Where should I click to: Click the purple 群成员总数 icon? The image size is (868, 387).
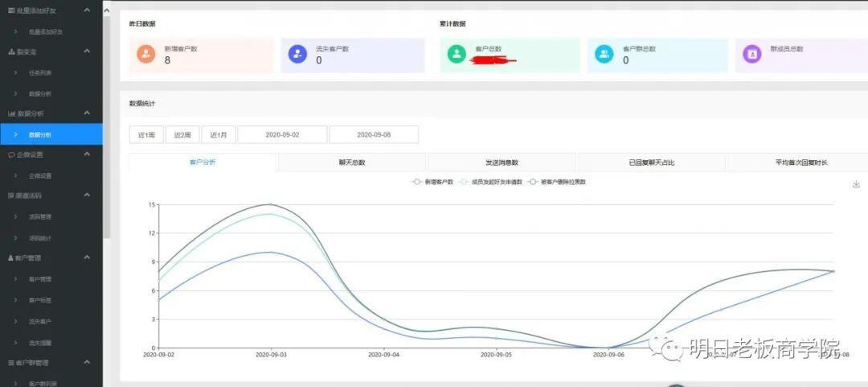[x=751, y=54]
